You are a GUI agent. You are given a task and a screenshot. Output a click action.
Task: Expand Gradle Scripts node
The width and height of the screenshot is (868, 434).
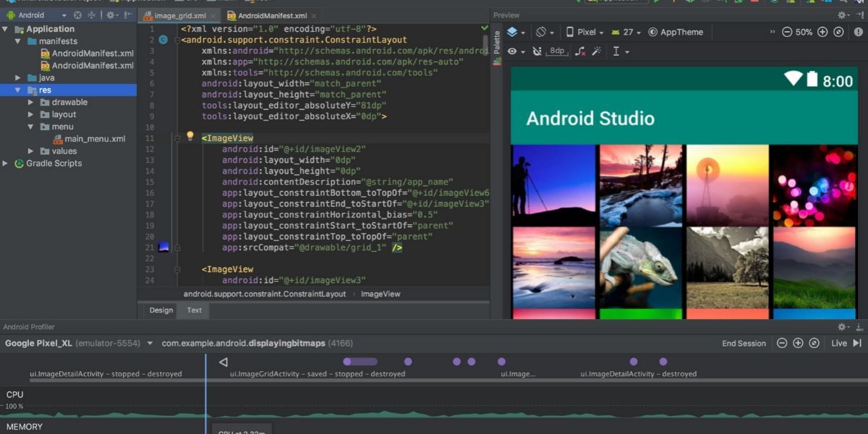pyautogui.click(x=6, y=163)
